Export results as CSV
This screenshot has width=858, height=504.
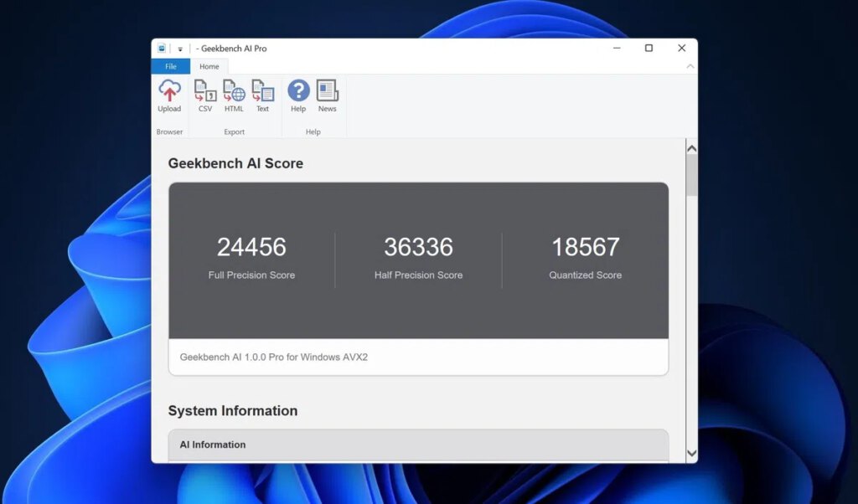[x=205, y=95]
